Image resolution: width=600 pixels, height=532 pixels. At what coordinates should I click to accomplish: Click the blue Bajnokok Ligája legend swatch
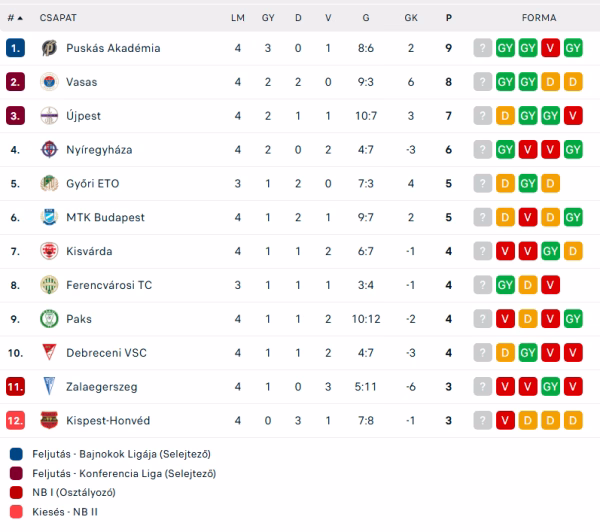click(16, 454)
